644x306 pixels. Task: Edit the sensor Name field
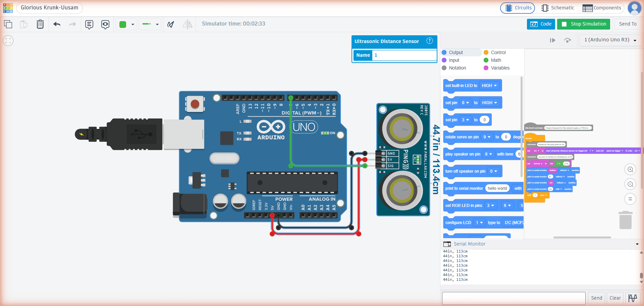click(x=404, y=55)
